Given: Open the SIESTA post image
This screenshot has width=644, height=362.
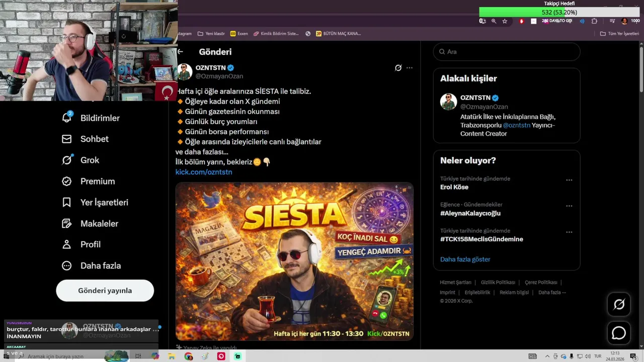Looking at the screenshot, I should [294, 261].
